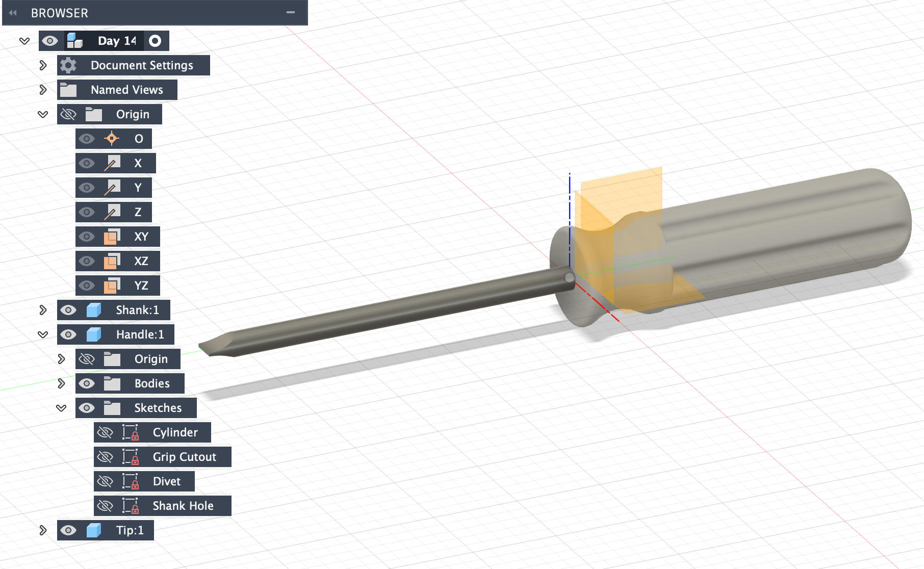Select the Divet sketch in browser

point(166,481)
